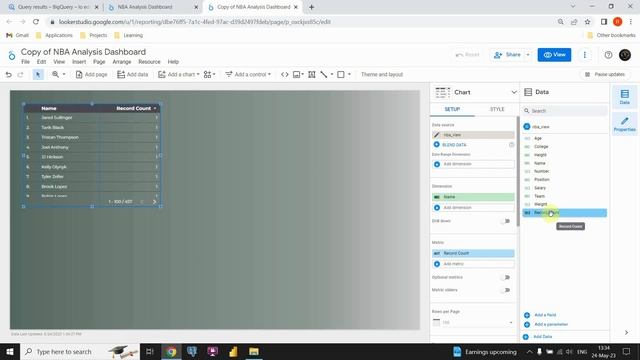Open the line type dropdown arrow

pyautogui.click(x=332, y=74)
